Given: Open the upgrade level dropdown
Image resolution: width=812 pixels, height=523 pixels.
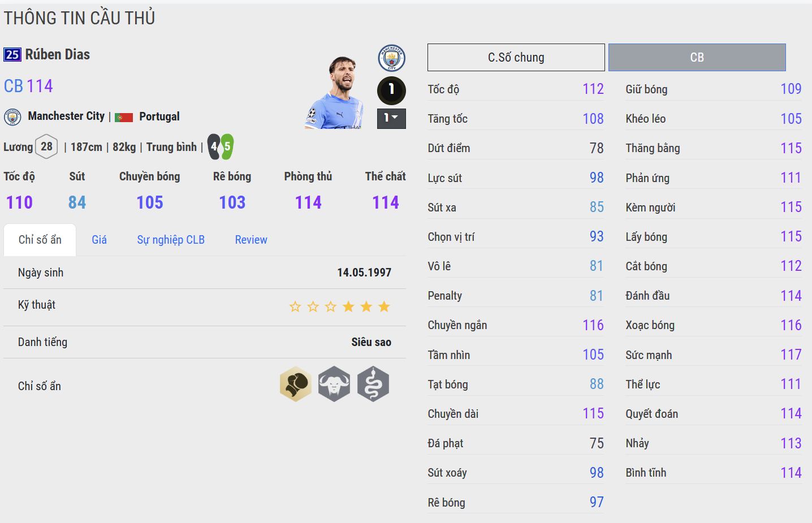Looking at the screenshot, I should (x=391, y=118).
